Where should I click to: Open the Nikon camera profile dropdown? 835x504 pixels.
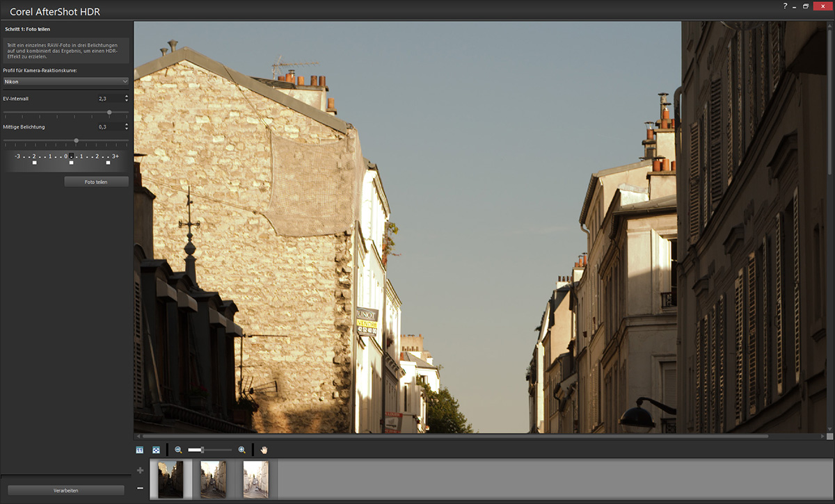tap(65, 81)
